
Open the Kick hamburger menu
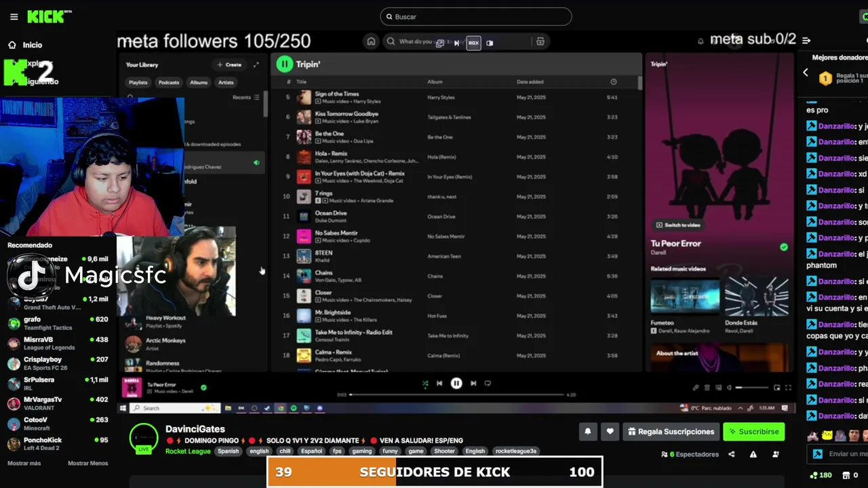tap(14, 17)
